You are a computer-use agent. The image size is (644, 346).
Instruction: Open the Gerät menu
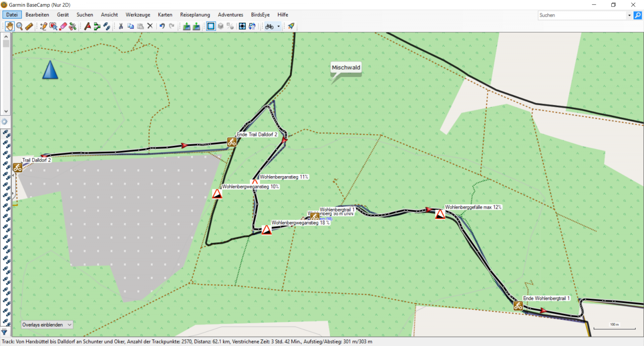[x=63, y=15]
